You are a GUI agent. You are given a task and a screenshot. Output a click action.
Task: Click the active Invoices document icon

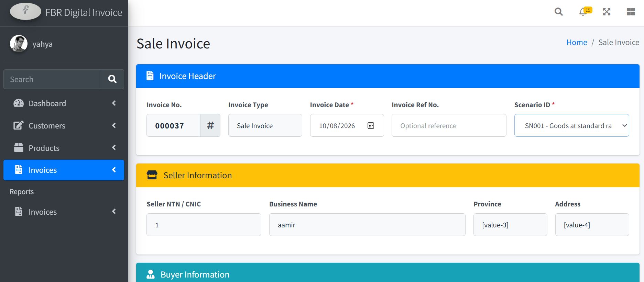pyautogui.click(x=19, y=170)
